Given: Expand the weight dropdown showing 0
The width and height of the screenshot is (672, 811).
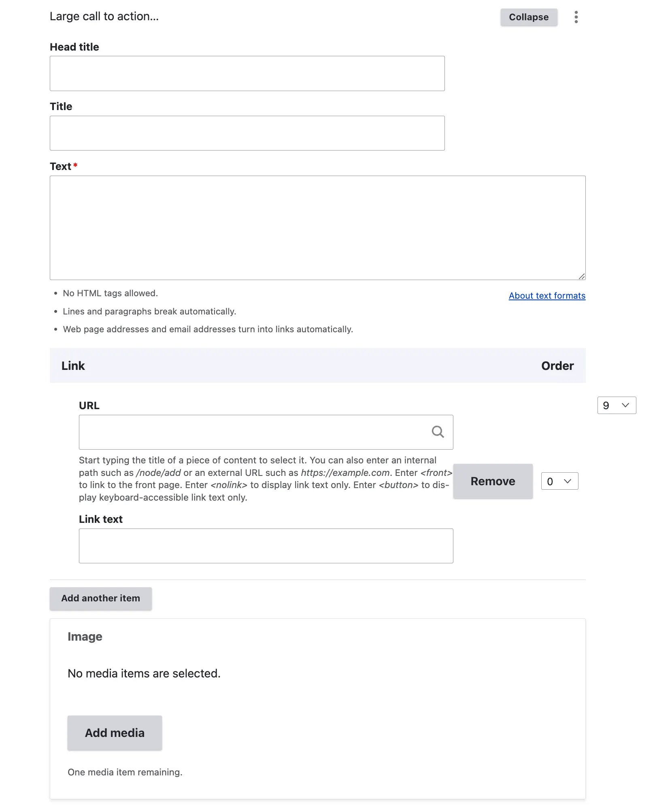Looking at the screenshot, I should [559, 481].
